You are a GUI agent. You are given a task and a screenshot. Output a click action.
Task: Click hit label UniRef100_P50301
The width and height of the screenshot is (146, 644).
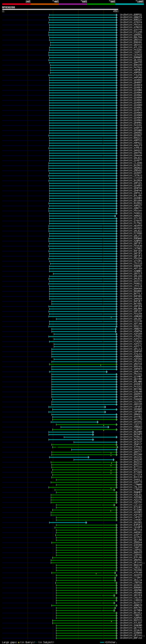click(x=131, y=374)
